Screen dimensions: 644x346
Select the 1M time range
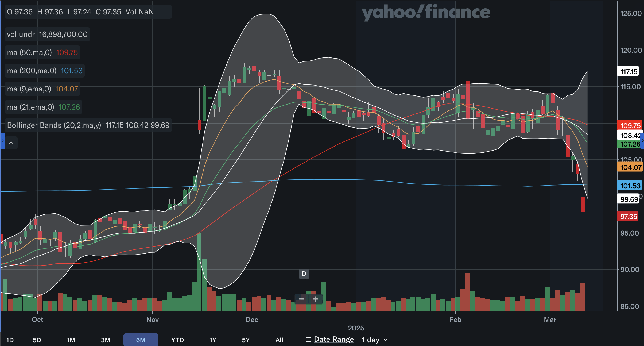tap(71, 340)
